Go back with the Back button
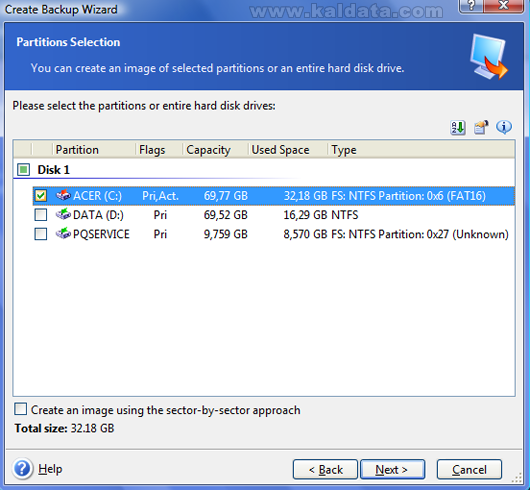 click(325, 469)
